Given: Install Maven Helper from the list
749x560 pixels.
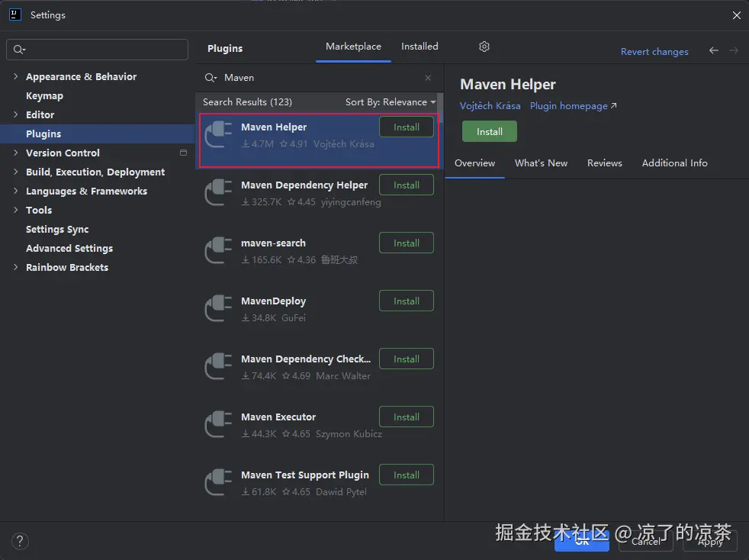Looking at the screenshot, I should [407, 127].
